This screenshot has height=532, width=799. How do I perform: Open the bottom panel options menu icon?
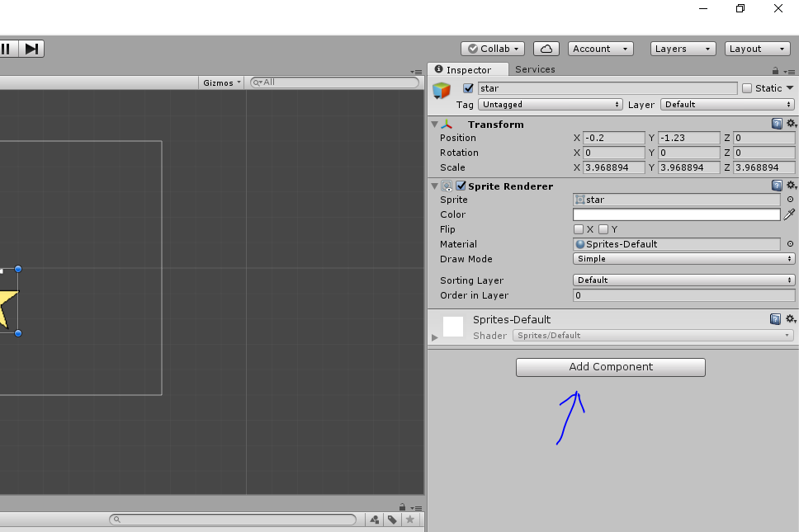(x=416, y=508)
